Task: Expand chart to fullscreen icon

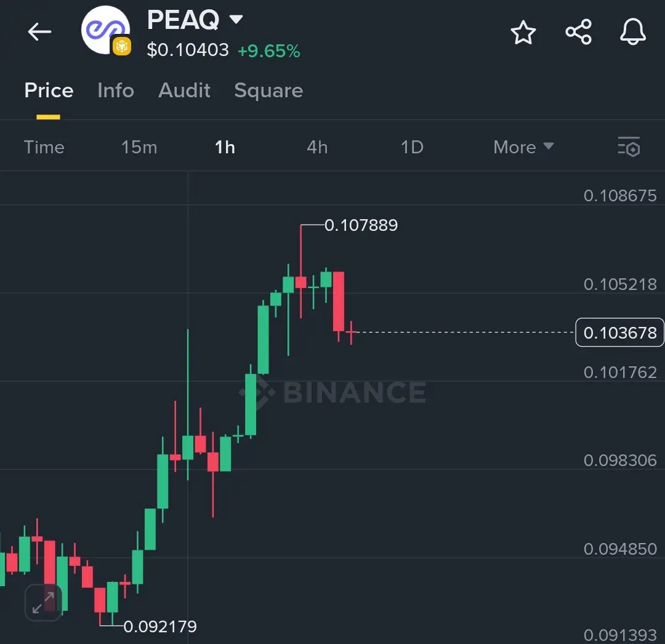Action: (x=43, y=603)
